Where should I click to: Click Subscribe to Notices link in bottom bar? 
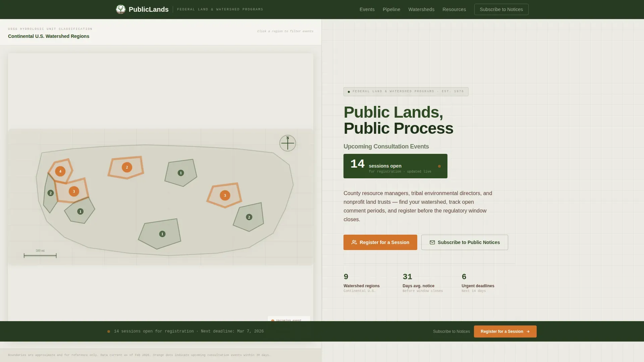pos(451,331)
